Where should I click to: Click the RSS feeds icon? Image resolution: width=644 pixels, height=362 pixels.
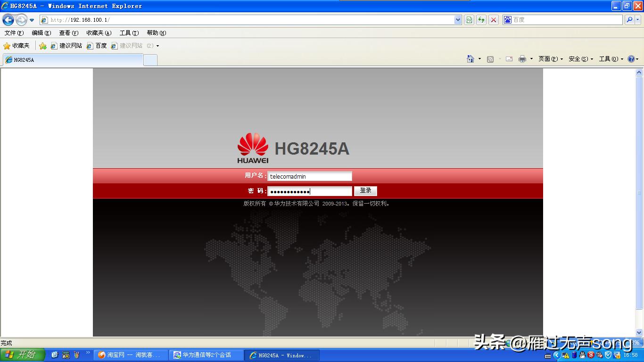pyautogui.click(x=490, y=59)
